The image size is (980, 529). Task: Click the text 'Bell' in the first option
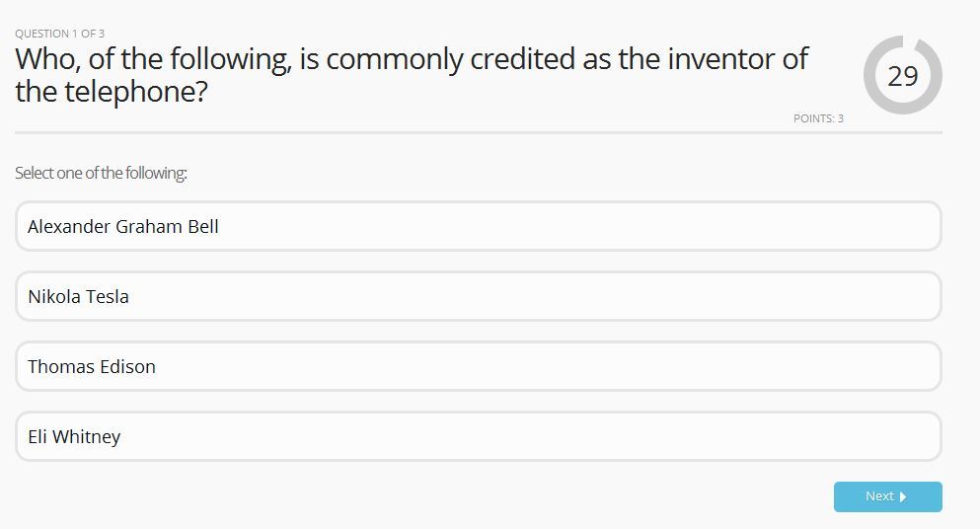(x=203, y=226)
